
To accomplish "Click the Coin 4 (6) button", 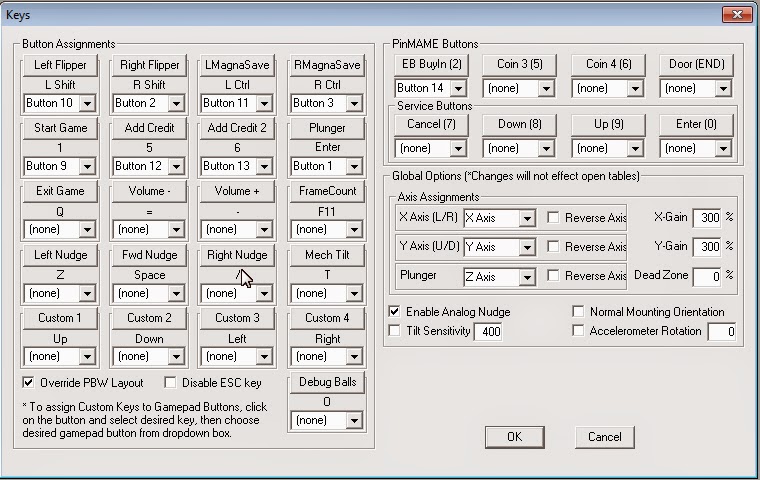I will (x=608, y=64).
